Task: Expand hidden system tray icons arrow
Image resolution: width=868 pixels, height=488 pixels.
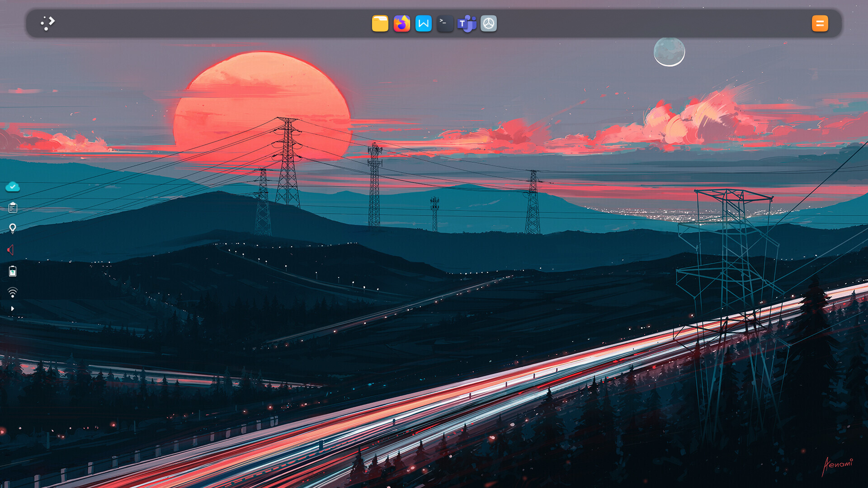Action: click(13, 309)
